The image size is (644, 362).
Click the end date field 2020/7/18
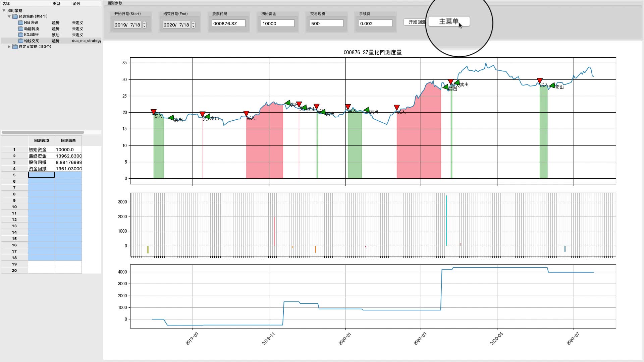[x=177, y=25]
